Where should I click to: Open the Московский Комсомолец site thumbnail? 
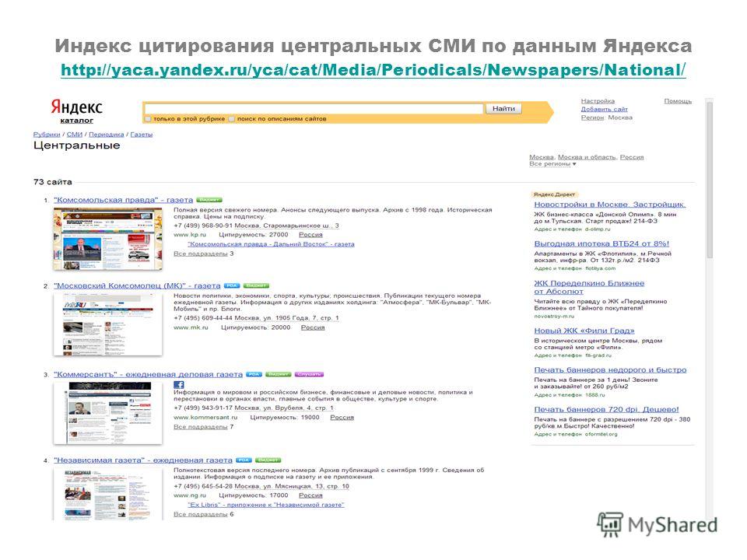click(107, 325)
